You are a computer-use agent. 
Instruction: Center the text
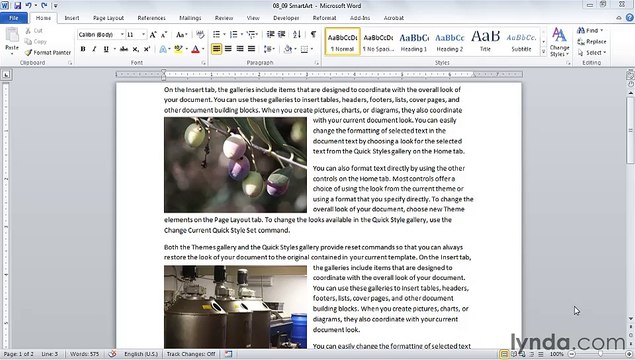click(x=228, y=49)
